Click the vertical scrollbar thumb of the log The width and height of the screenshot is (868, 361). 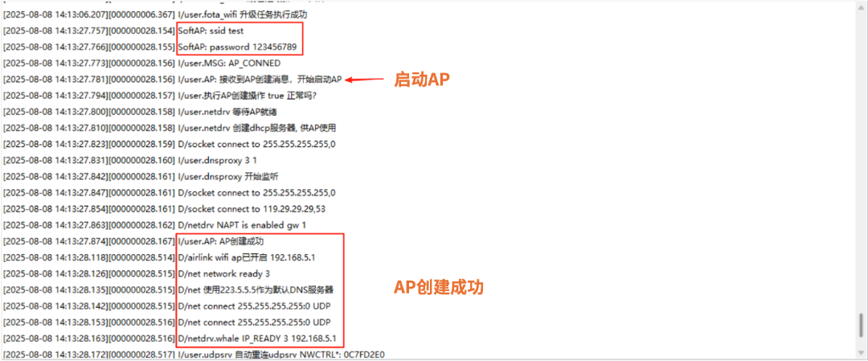(x=860, y=325)
